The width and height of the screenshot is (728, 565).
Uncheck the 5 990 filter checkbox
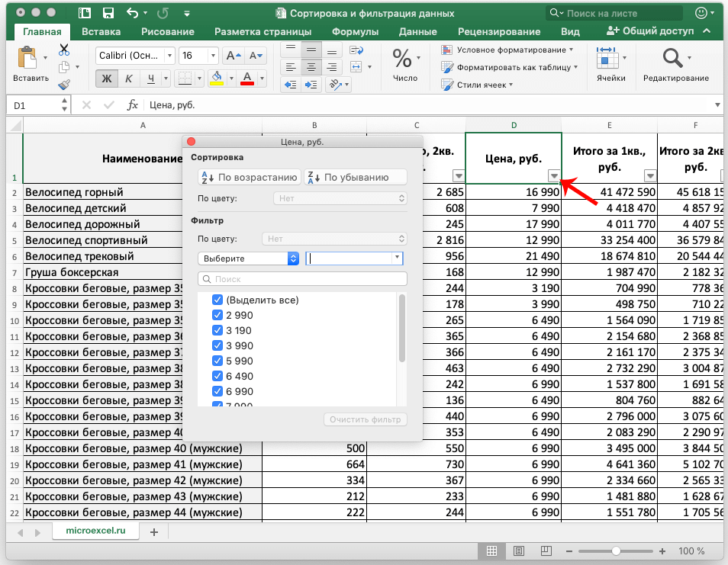pyautogui.click(x=217, y=361)
